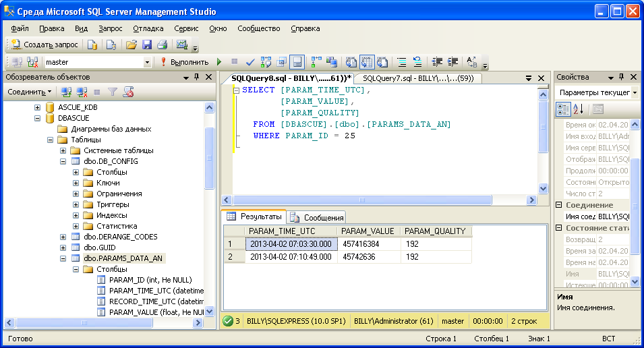
Task: Switch output to Results to Text
Action: coord(351,62)
